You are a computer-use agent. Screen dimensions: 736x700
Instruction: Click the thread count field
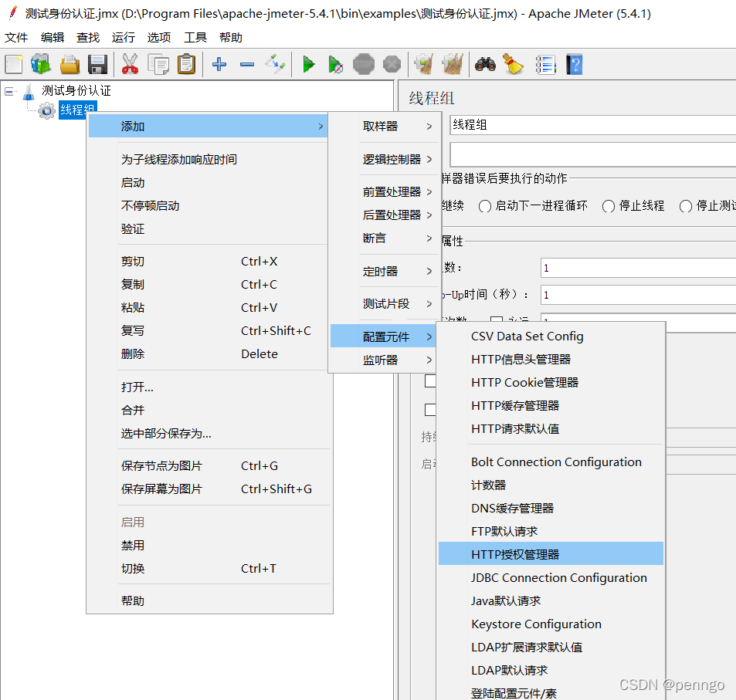point(638,268)
